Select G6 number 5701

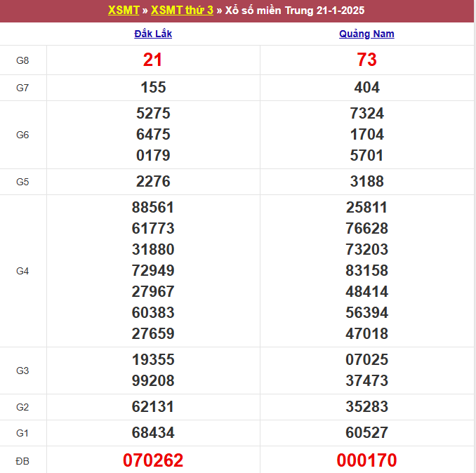pos(366,155)
